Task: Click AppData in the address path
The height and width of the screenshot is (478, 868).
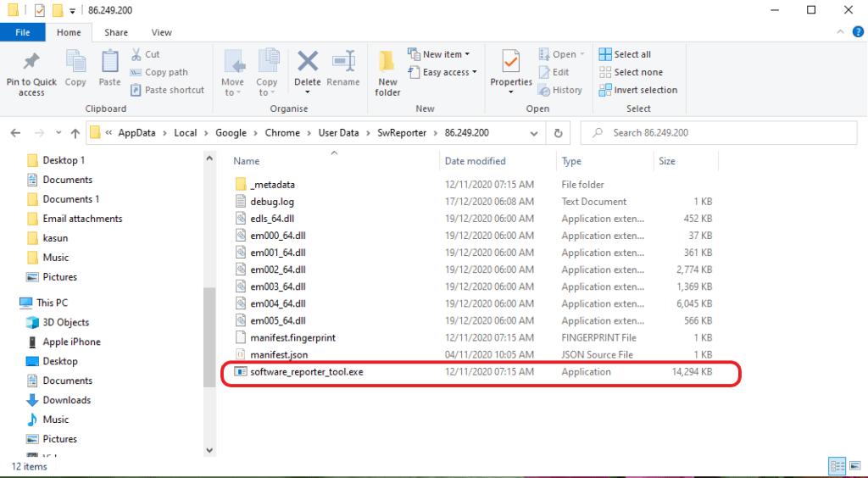Action: 136,133
